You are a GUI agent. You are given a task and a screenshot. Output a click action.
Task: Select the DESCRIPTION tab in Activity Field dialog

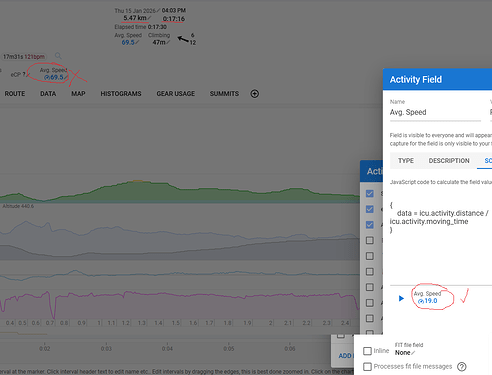point(449,161)
